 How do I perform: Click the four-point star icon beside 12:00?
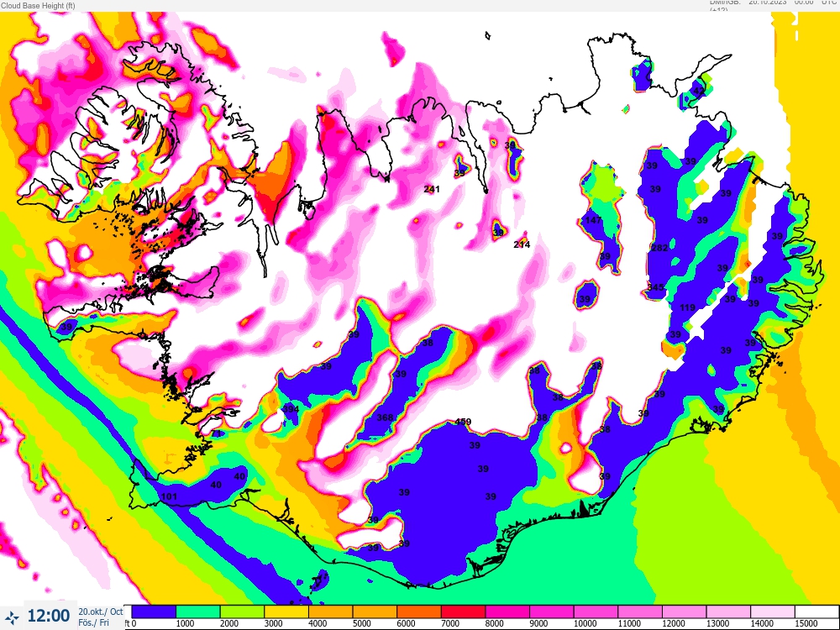(x=11, y=617)
